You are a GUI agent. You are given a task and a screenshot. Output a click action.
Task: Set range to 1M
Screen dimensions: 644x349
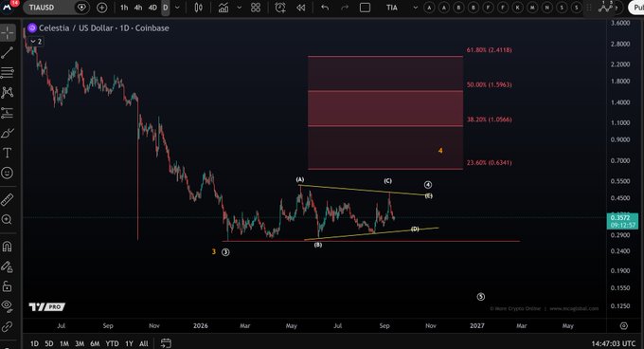(64, 343)
